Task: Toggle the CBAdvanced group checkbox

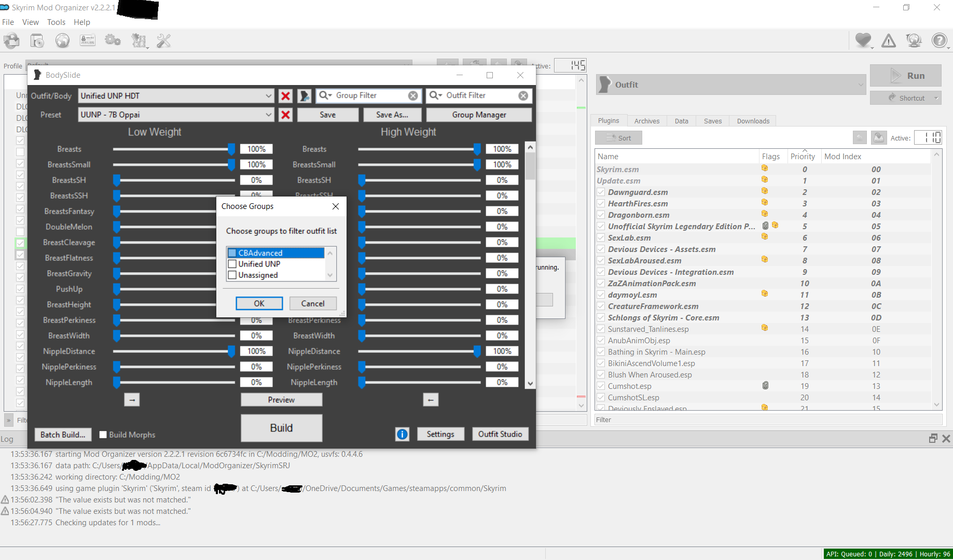Action: (232, 253)
